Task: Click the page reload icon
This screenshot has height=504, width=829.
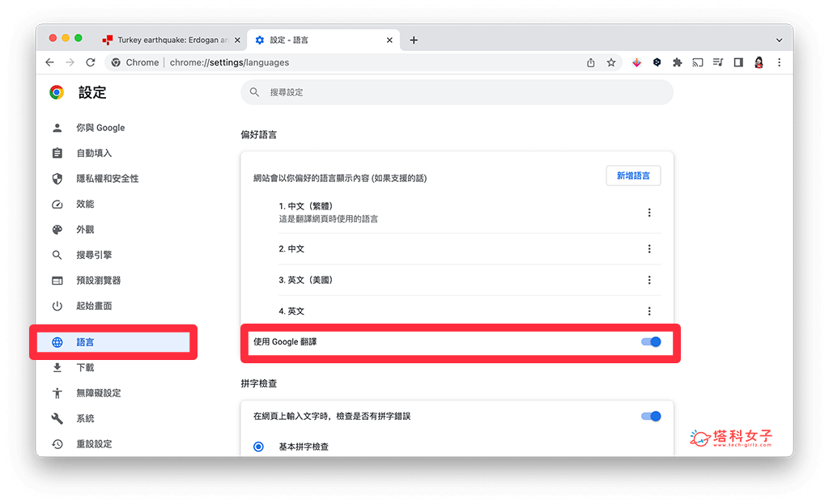Action: [x=91, y=62]
